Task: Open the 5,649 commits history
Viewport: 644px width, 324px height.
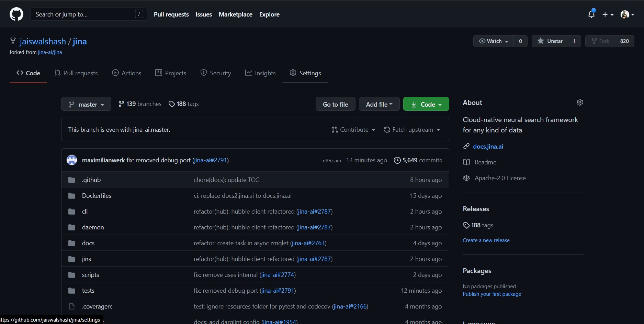Action: (418, 160)
